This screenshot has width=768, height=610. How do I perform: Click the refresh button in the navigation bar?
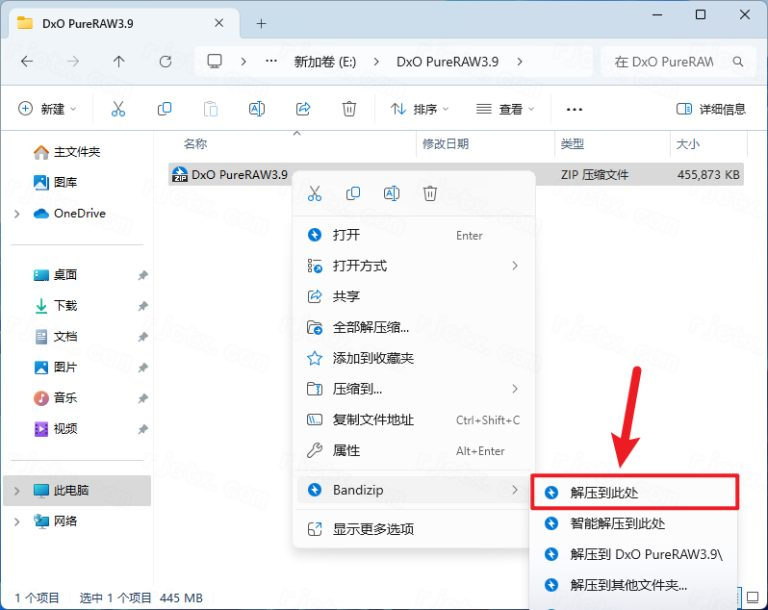pos(165,61)
